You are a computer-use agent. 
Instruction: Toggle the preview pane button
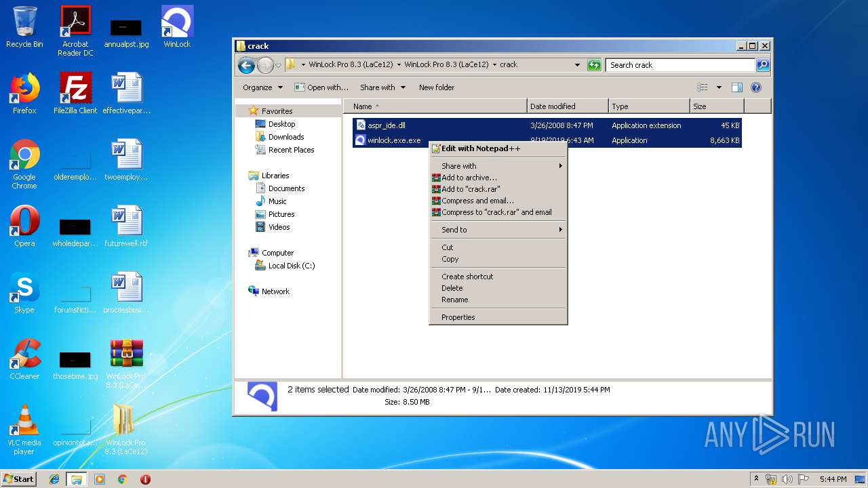point(737,87)
